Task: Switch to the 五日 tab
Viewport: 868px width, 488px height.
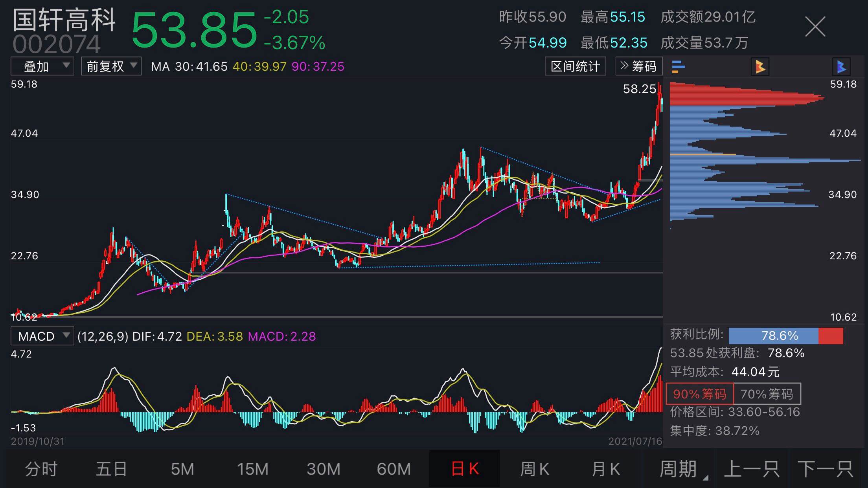Action: [x=112, y=469]
